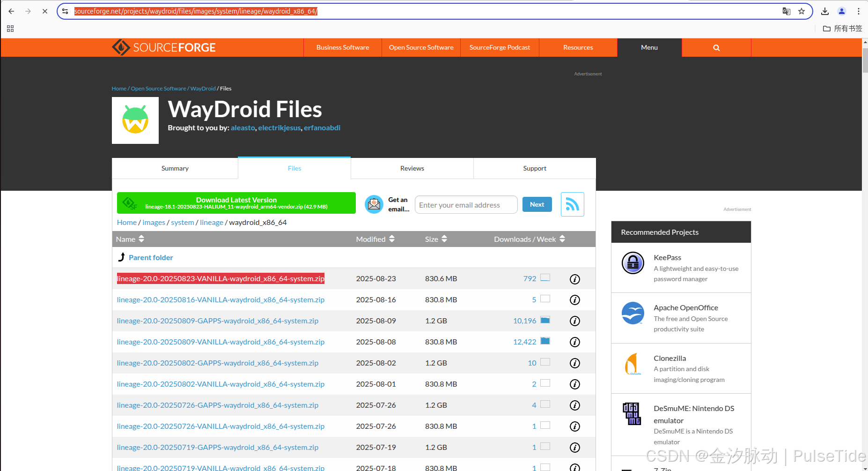Stop loading the page with the X button
This screenshot has width=868, height=471.
point(45,11)
